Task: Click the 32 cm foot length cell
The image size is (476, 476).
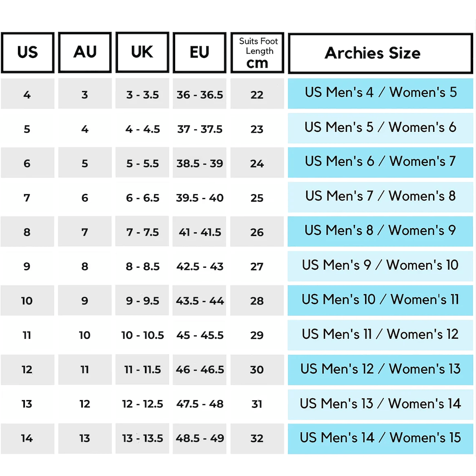Action: (257, 438)
